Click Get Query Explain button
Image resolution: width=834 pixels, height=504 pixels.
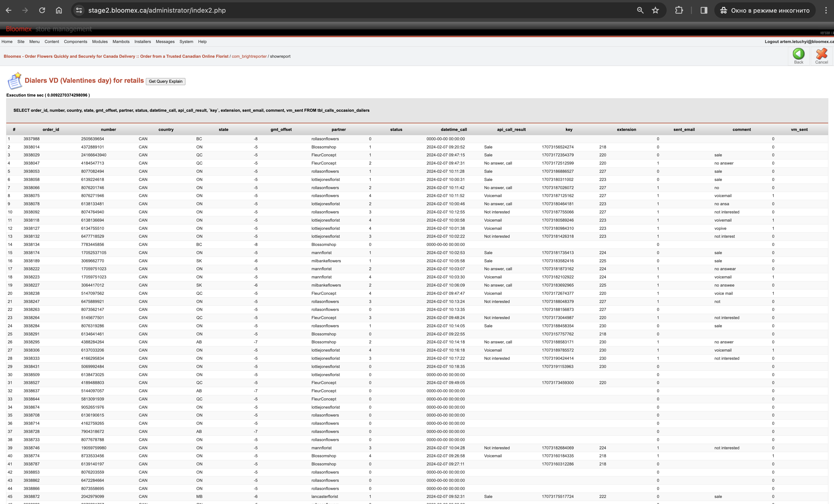pos(165,81)
